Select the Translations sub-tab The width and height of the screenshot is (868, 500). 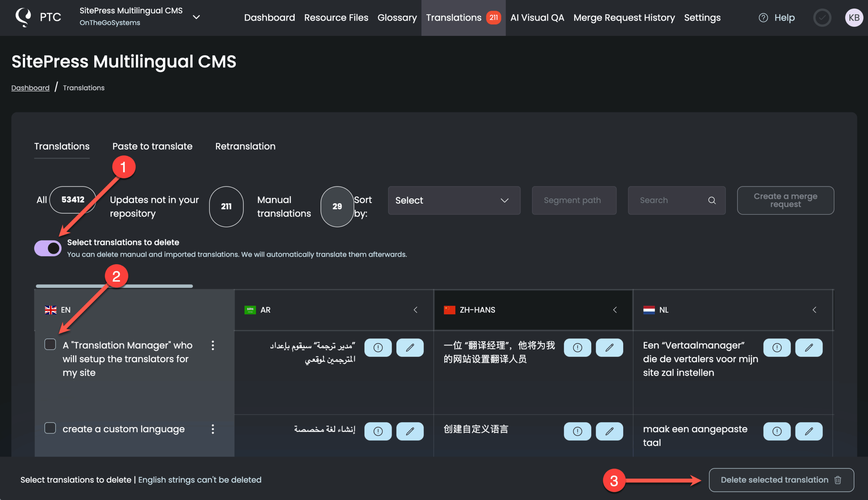pyautogui.click(x=62, y=146)
